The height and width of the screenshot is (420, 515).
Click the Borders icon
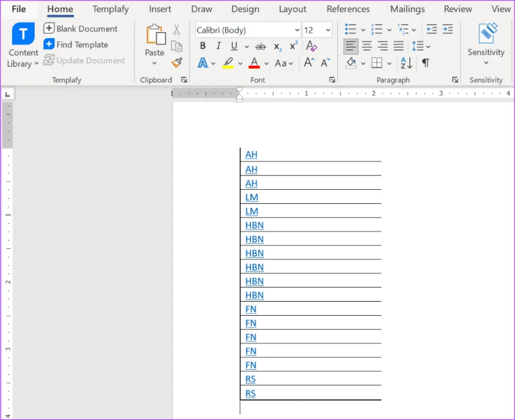(x=377, y=62)
